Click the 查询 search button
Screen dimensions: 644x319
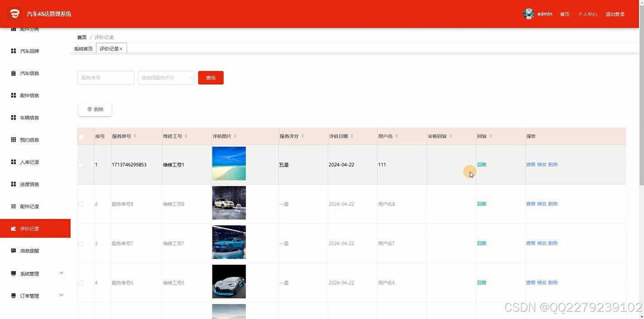coord(210,77)
